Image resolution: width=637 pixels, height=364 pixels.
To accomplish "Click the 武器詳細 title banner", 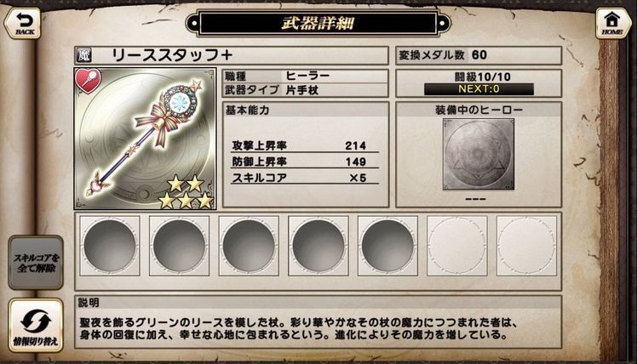I will tap(318, 23).
